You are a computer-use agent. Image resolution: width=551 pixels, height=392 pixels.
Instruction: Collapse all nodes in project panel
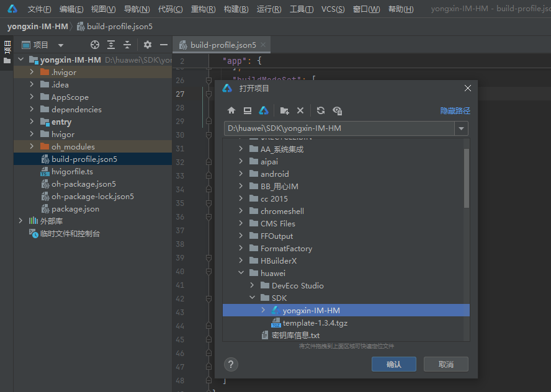click(127, 45)
